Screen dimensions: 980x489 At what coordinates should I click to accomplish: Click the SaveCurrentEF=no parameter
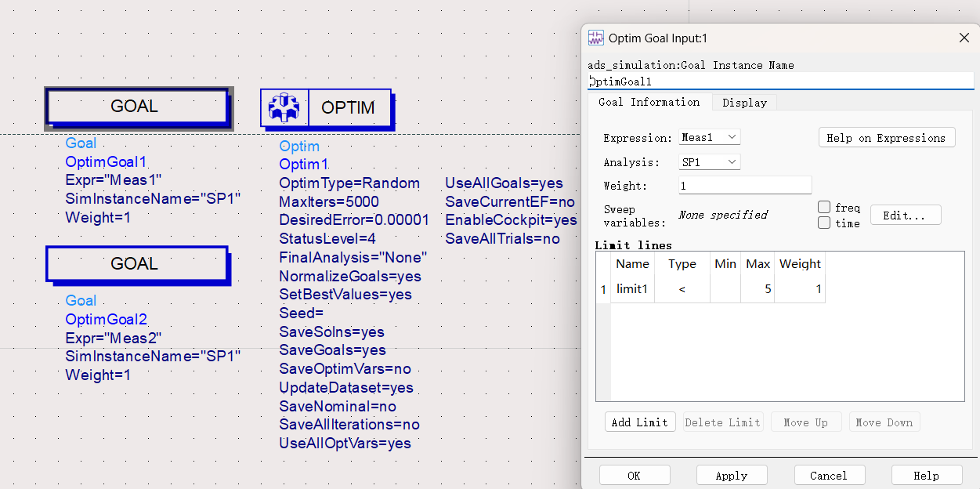(x=510, y=201)
